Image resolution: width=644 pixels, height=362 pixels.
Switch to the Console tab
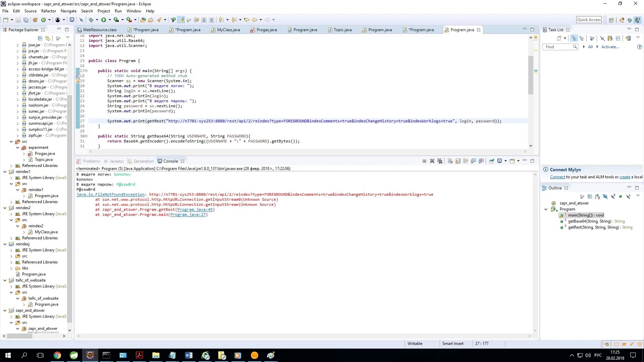tap(170, 161)
